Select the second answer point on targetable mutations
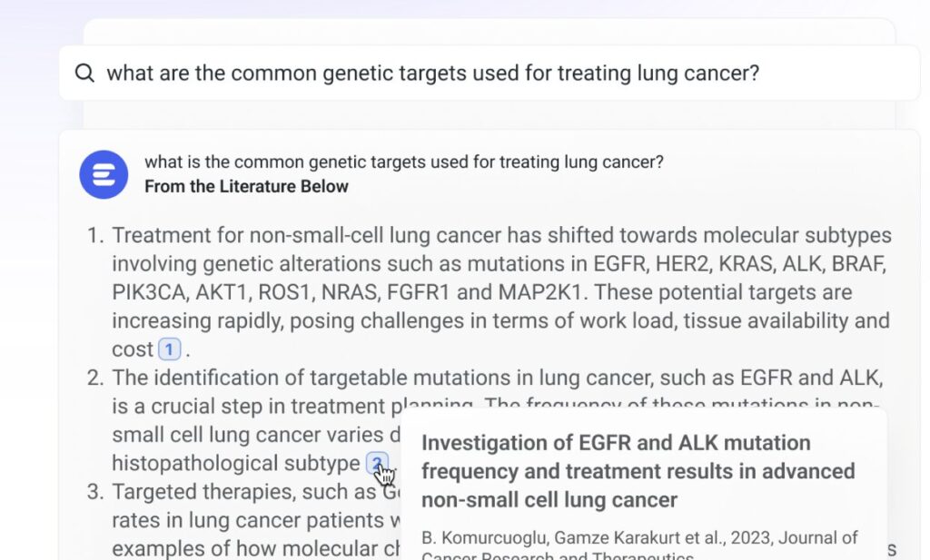 (498, 378)
